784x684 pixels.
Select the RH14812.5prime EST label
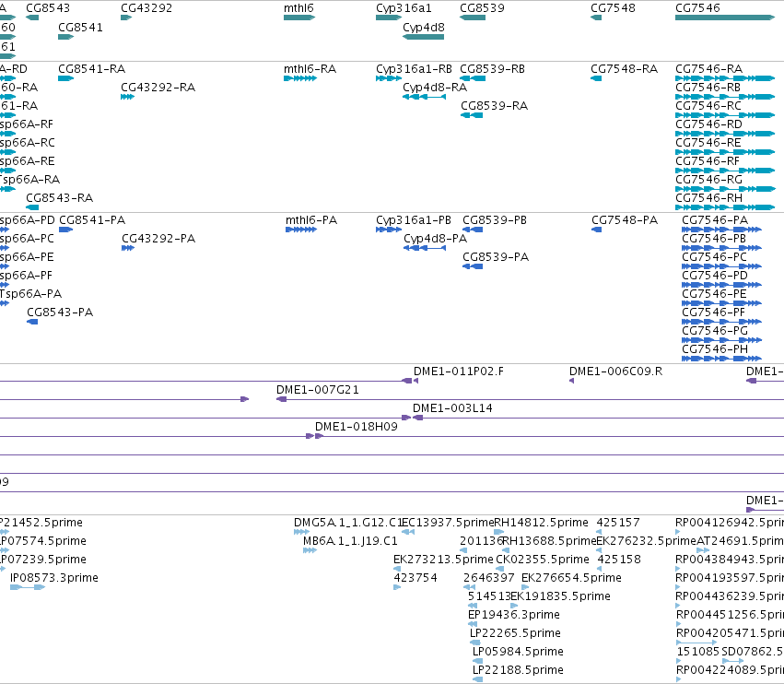coord(541,523)
